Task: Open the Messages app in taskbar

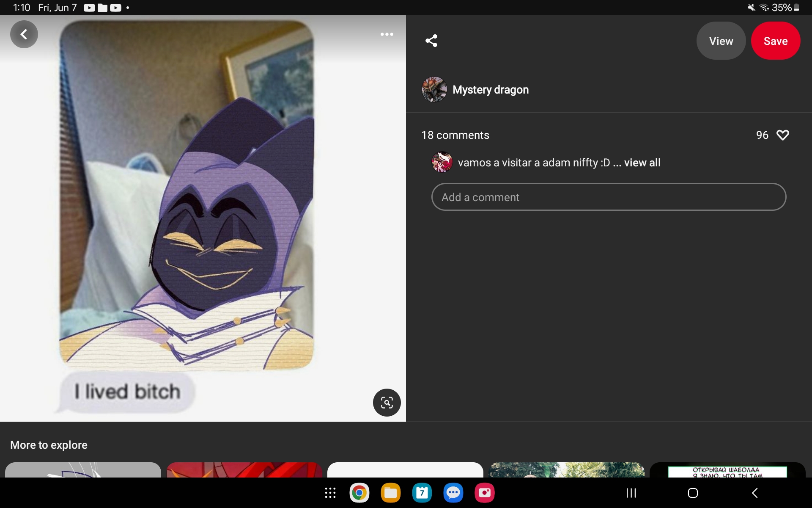Action: click(x=453, y=493)
